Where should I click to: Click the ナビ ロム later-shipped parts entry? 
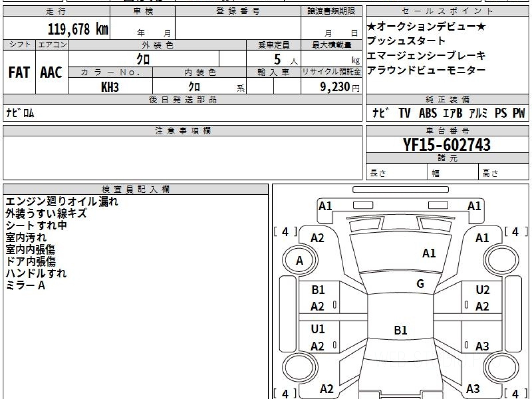pyautogui.click(x=20, y=113)
